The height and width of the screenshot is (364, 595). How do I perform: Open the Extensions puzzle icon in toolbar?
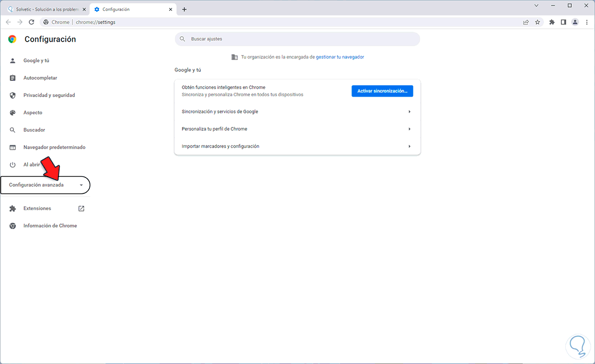tap(552, 22)
